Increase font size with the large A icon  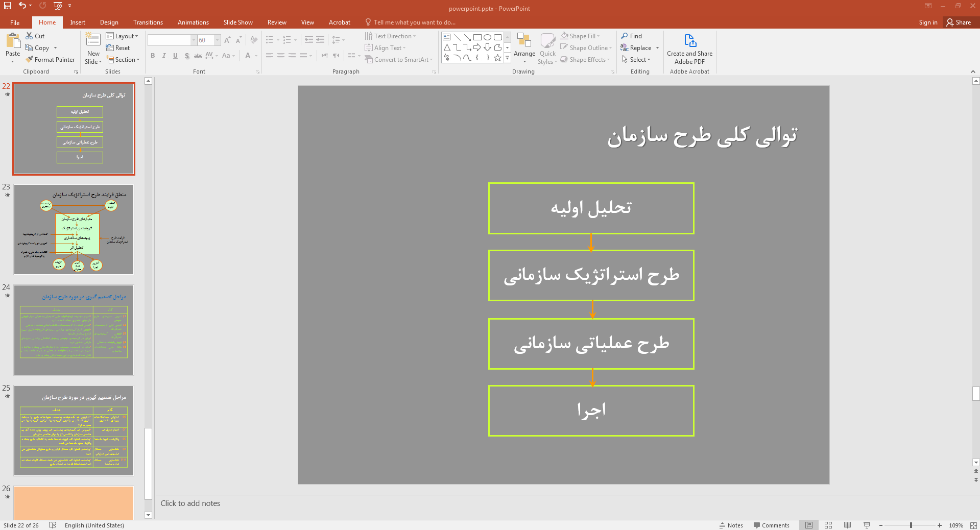click(227, 40)
